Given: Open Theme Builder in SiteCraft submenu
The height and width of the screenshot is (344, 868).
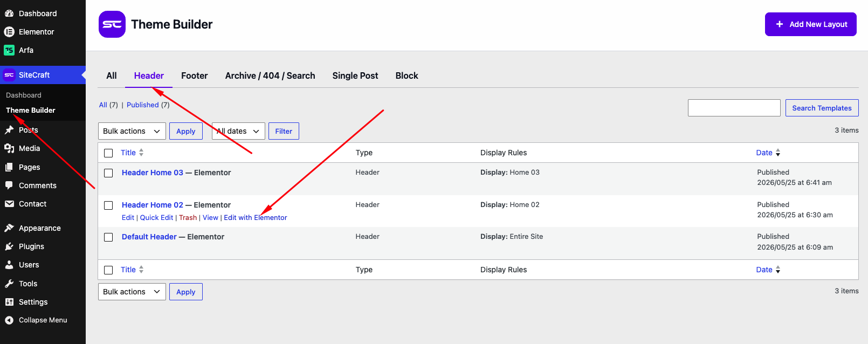Looking at the screenshot, I should [x=31, y=110].
